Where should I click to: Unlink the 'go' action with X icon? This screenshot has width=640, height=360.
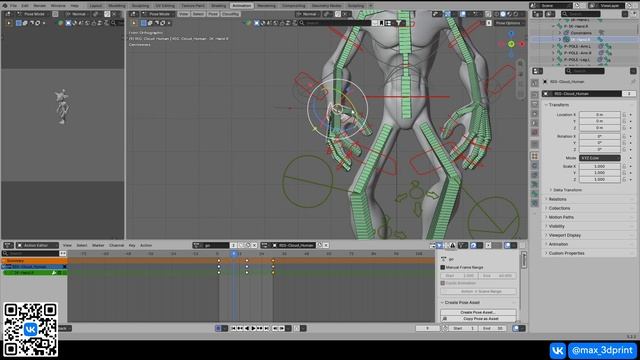254,245
